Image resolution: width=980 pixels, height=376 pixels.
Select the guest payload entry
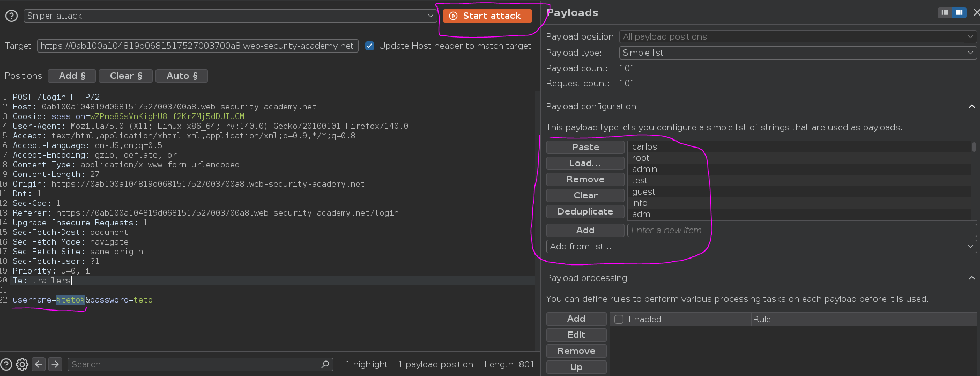pyautogui.click(x=799, y=191)
